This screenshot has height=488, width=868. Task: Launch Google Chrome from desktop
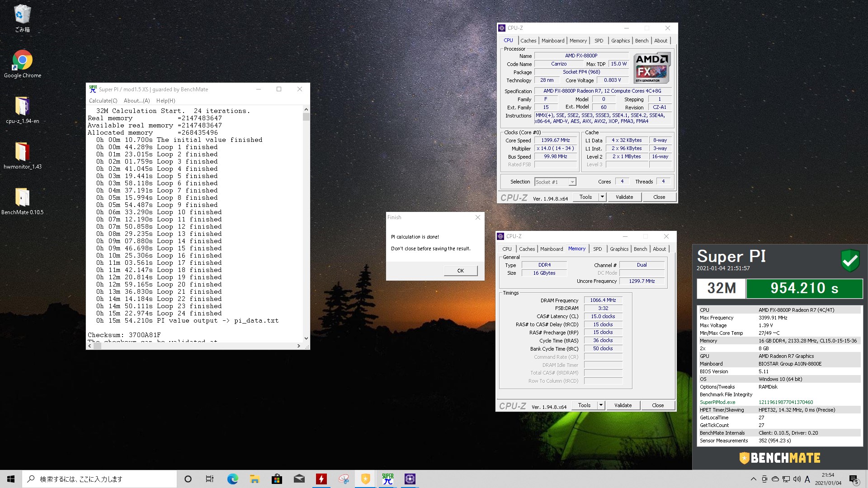coord(22,64)
